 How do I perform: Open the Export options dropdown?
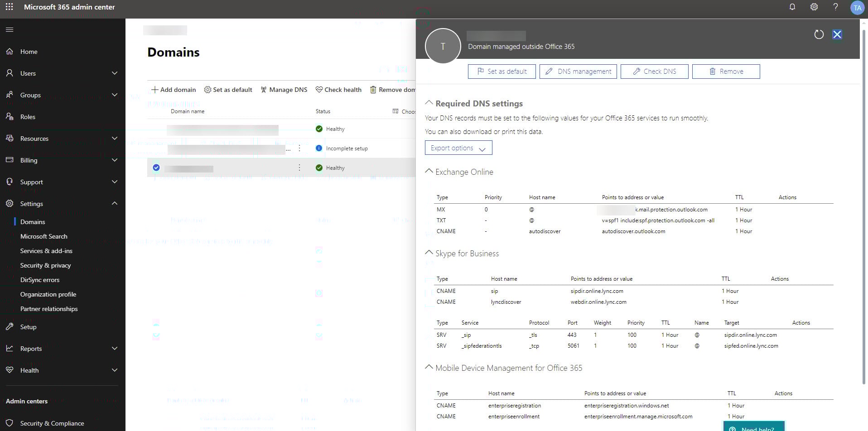pos(458,148)
